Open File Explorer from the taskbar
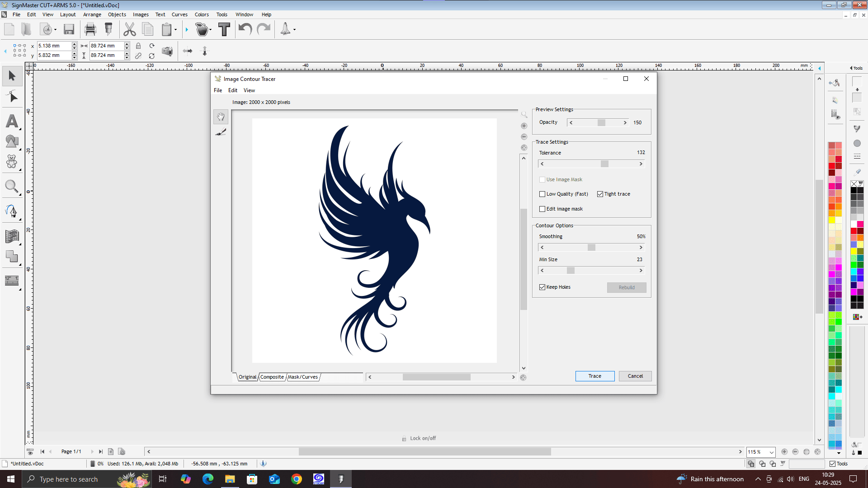Screen dimensions: 868x488 [x=230, y=479]
